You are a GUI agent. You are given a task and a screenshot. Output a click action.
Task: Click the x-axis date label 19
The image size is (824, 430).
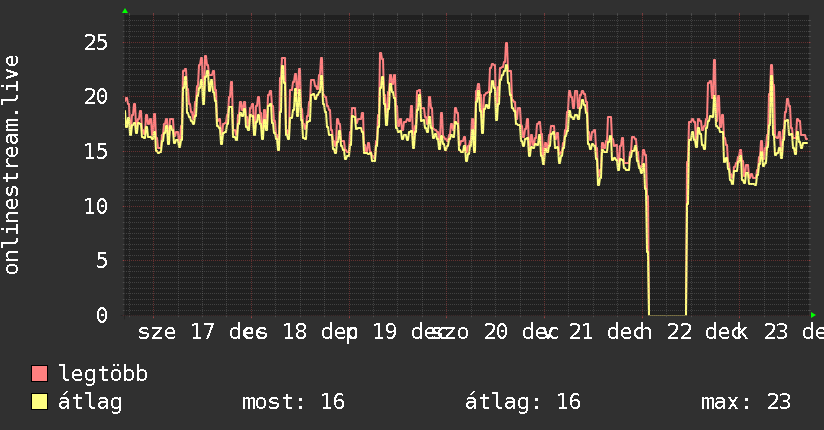pos(385,332)
